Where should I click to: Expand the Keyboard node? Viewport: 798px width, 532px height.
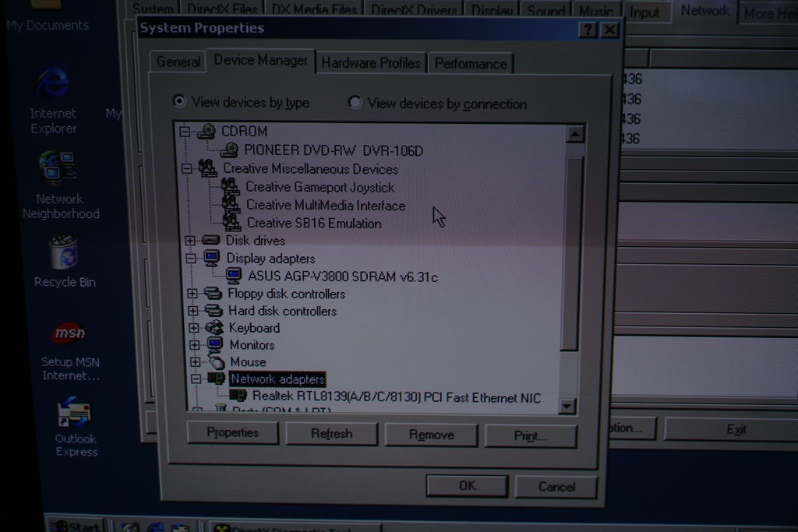(193, 328)
